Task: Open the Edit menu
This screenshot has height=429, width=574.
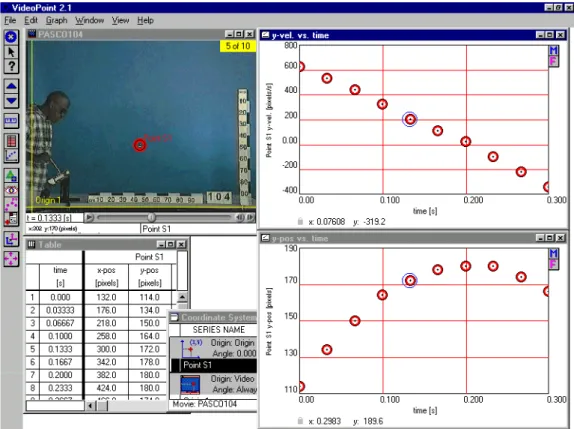Action: click(31, 20)
